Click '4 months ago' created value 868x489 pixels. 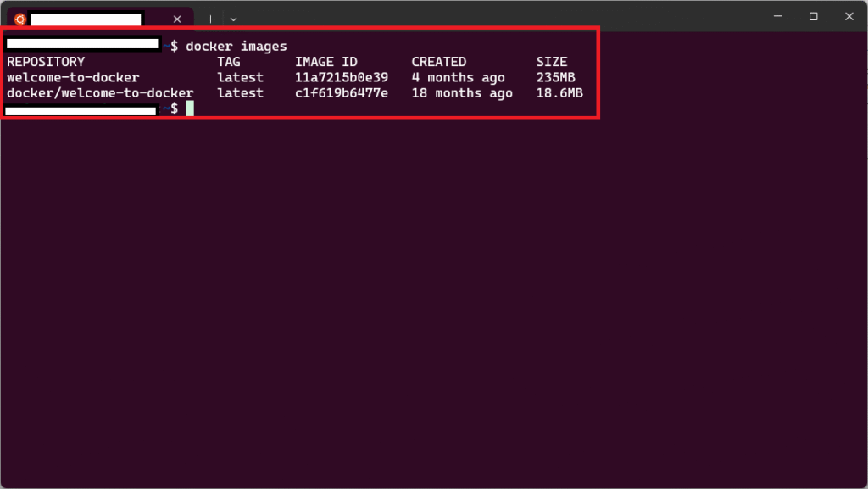tap(459, 77)
